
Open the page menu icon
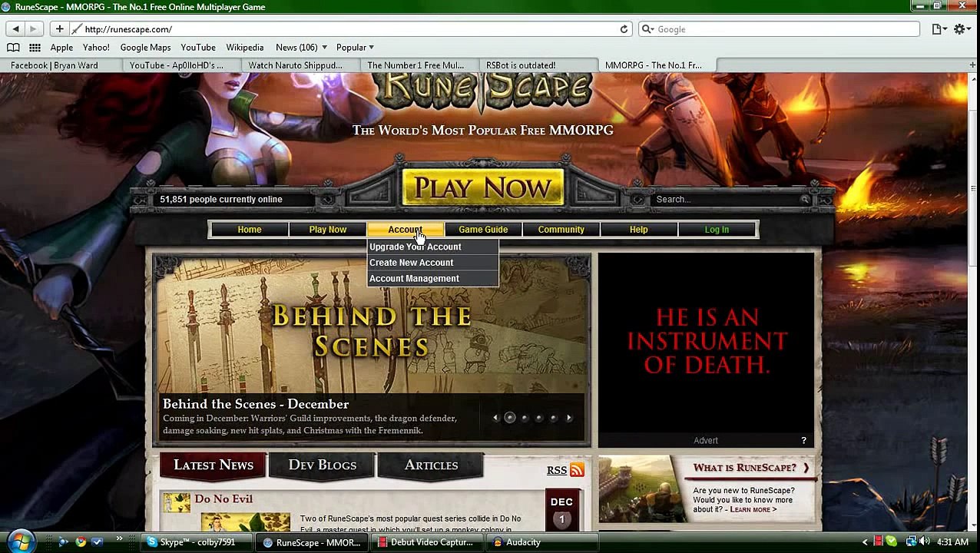coord(939,29)
